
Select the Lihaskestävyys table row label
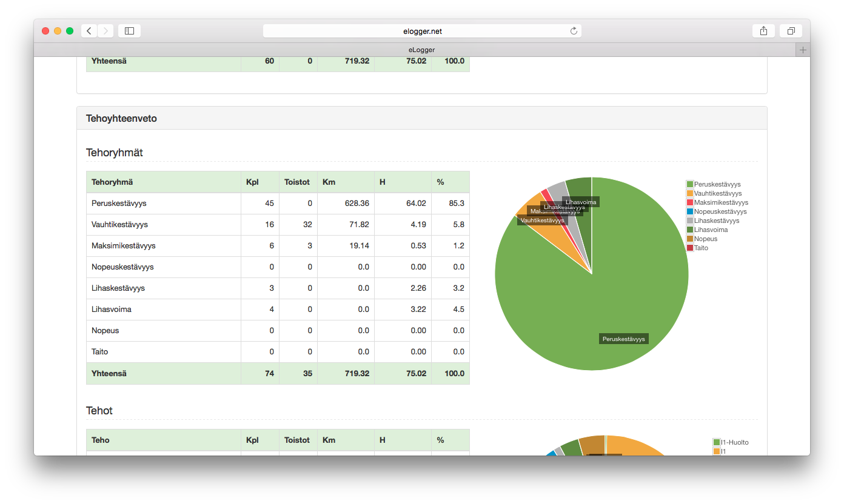pos(118,288)
